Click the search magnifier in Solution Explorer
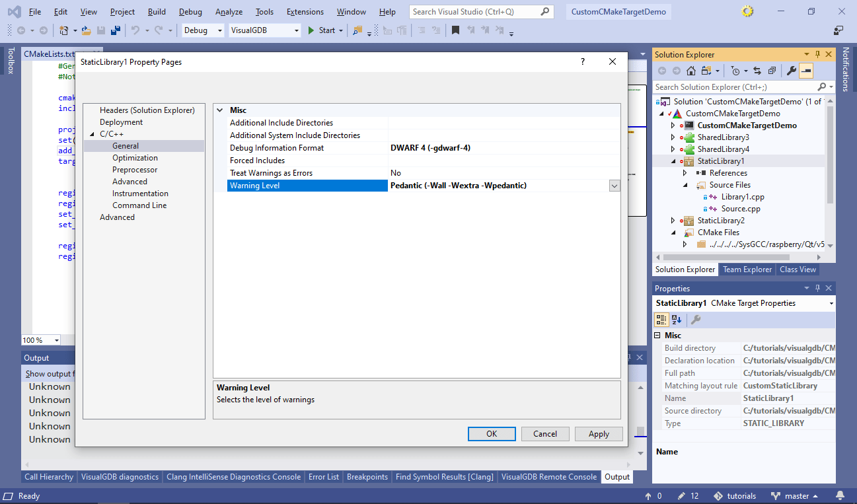 pos(821,87)
